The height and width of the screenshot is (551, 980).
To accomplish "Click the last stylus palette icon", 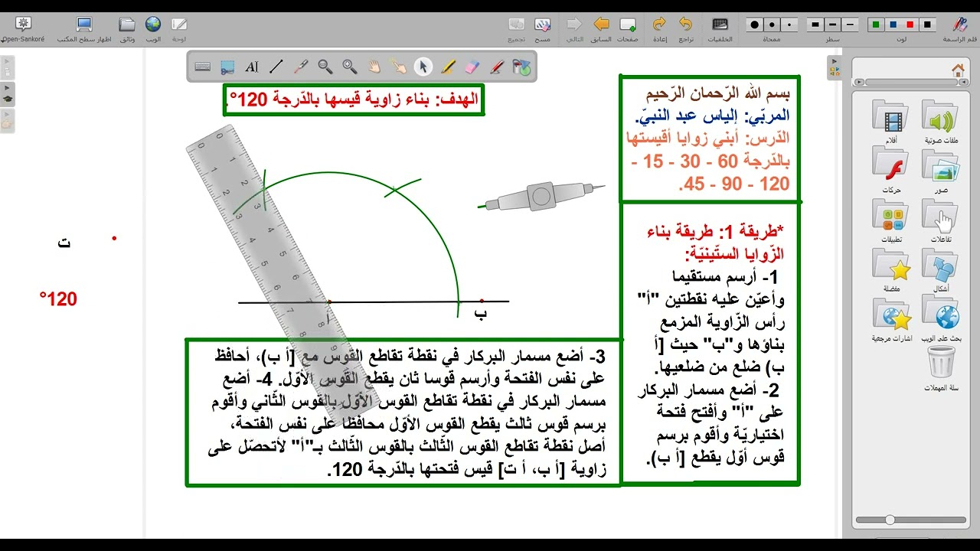I will pyautogui.click(x=521, y=67).
